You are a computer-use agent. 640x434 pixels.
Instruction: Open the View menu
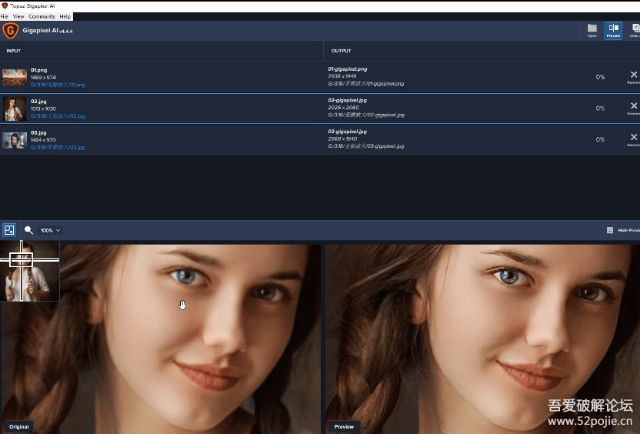[18, 16]
